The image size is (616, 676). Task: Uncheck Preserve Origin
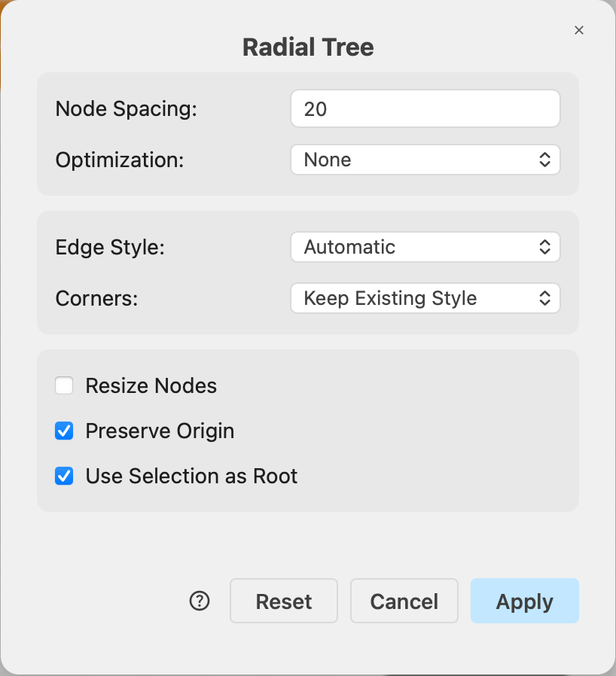64,431
